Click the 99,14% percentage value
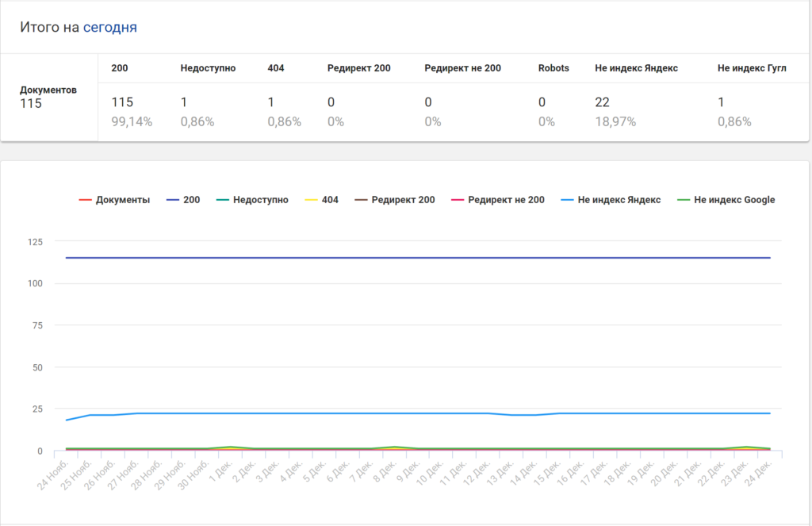Screen dimensions: 812x526 click(x=132, y=121)
